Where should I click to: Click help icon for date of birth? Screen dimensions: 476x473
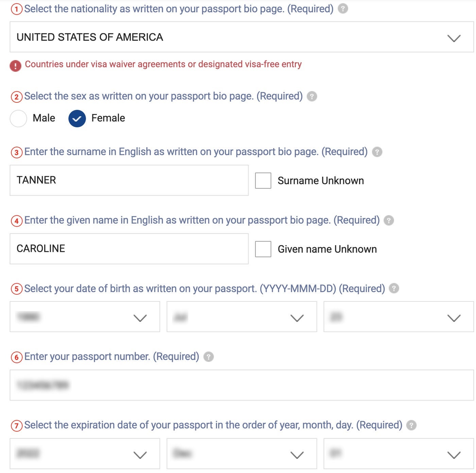point(394,289)
